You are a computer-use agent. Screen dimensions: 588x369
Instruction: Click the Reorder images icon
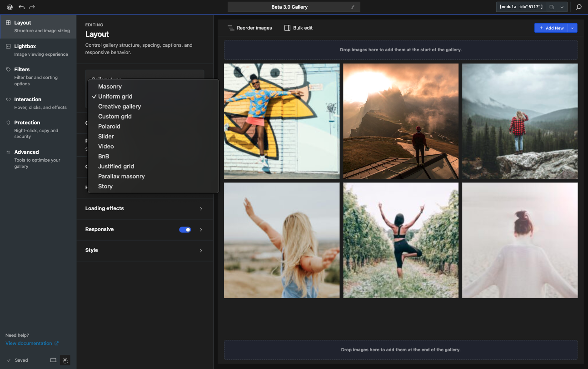231,28
